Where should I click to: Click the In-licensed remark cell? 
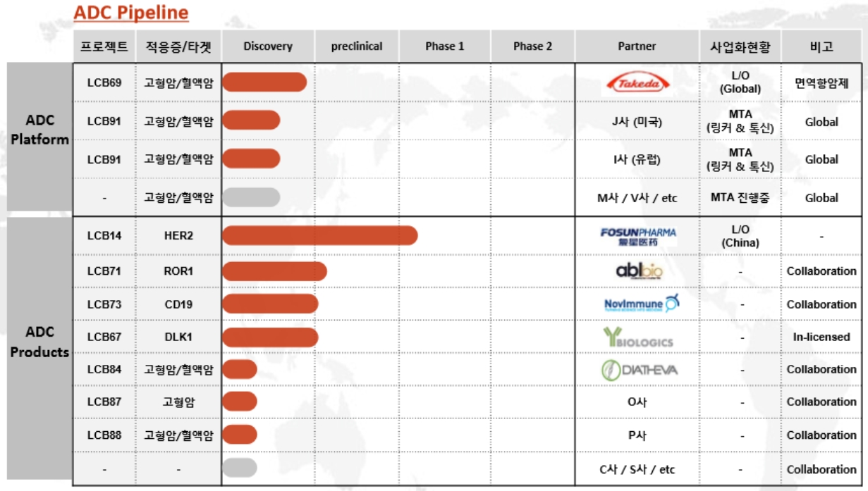821,337
